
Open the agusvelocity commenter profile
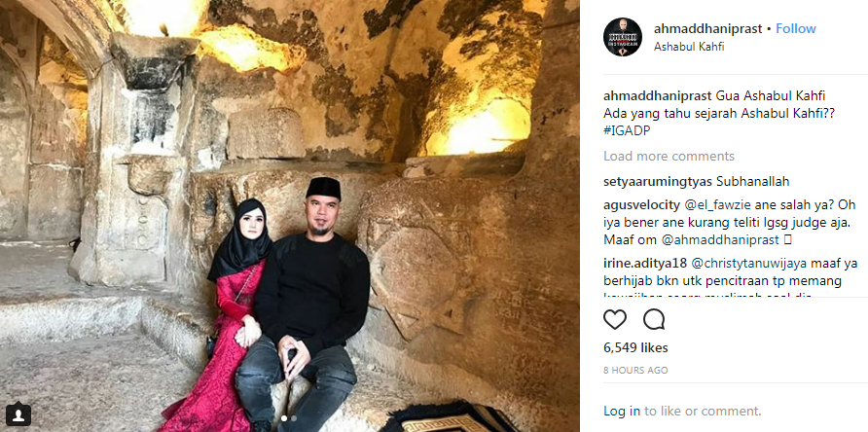[x=641, y=205]
